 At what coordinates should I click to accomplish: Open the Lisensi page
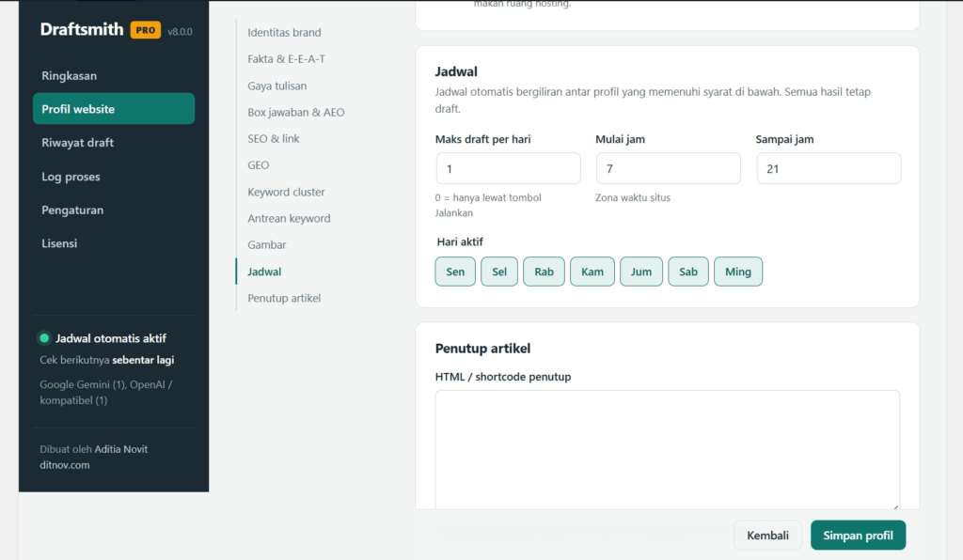coord(114,243)
